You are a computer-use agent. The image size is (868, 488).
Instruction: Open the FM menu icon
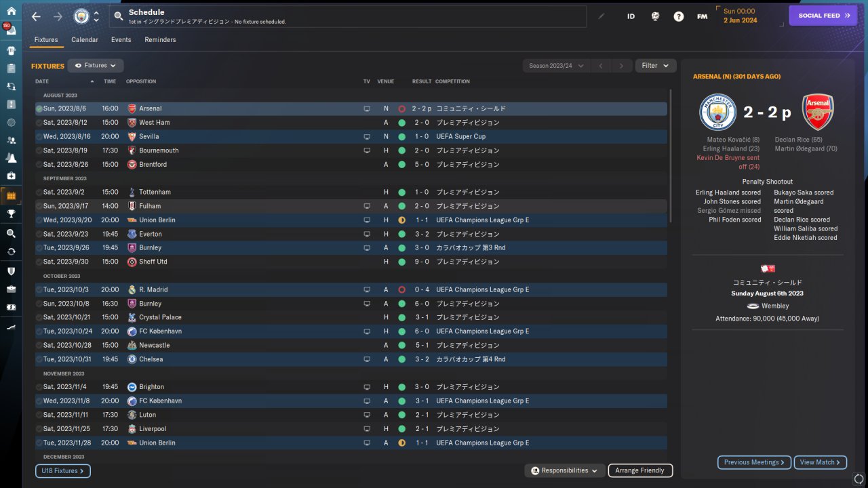702,16
